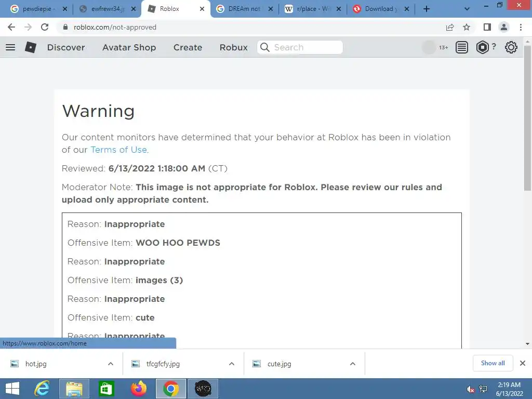The image size is (532, 399).
Task: Open the Discover menu item
Action: 66,47
